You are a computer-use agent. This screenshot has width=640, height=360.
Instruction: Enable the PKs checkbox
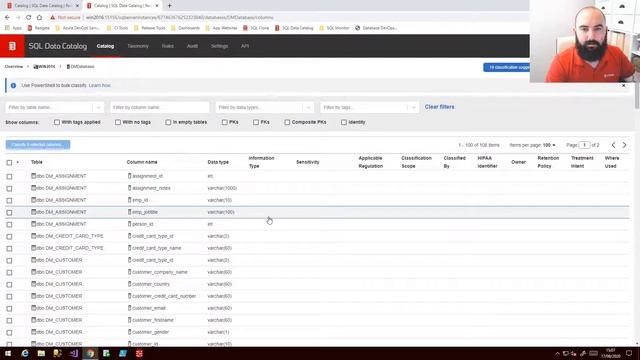pyautogui.click(x=224, y=122)
